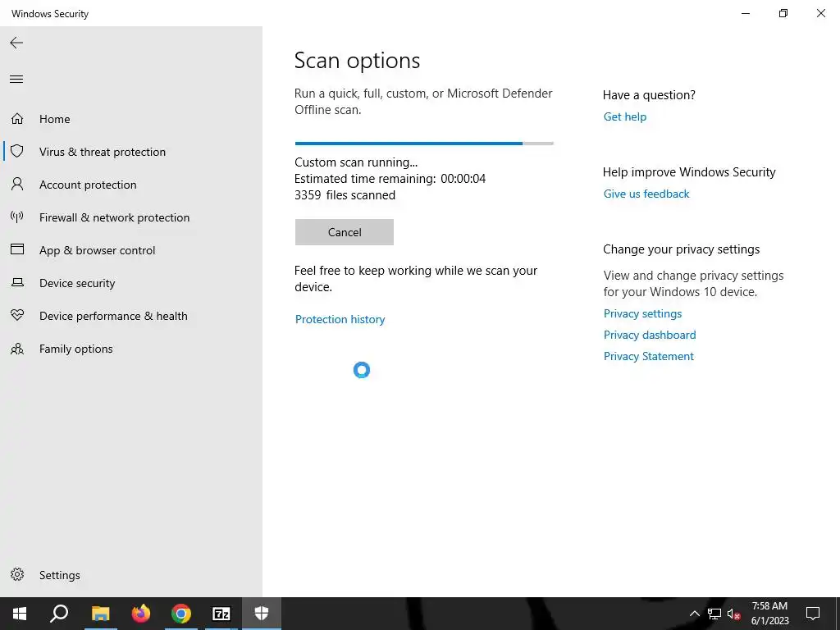Launch Firefox from the taskbar
The height and width of the screenshot is (630, 840).
click(x=141, y=614)
